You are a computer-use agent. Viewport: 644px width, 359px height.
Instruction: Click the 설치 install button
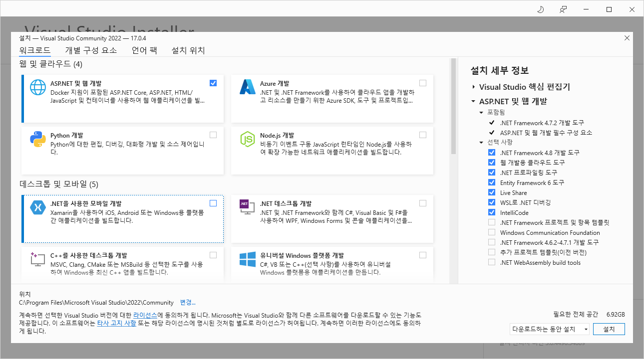pyautogui.click(x=609, y=329)
